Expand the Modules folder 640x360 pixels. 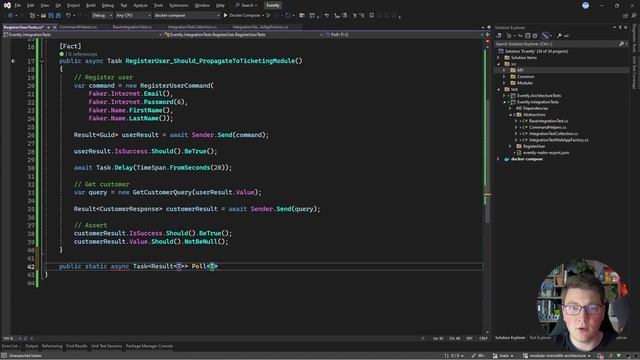click(x=504, y=83)
